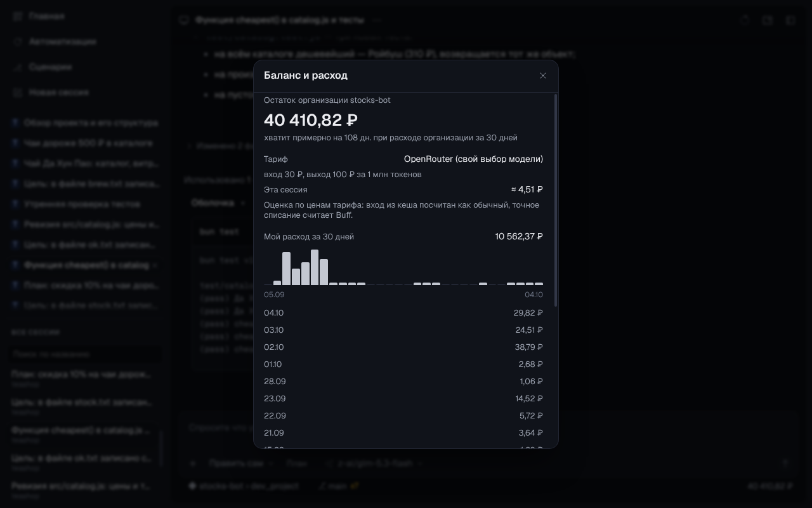Expand the Изменено 2 файла section
Image resolution: width=812 pixels, height=508 pixels.
219,145
